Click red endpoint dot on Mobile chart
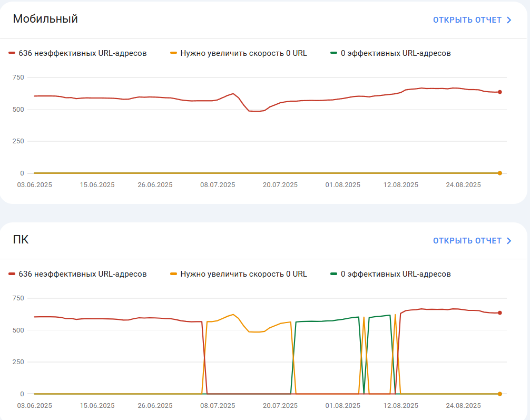530x420 pixels. point(499,92)
